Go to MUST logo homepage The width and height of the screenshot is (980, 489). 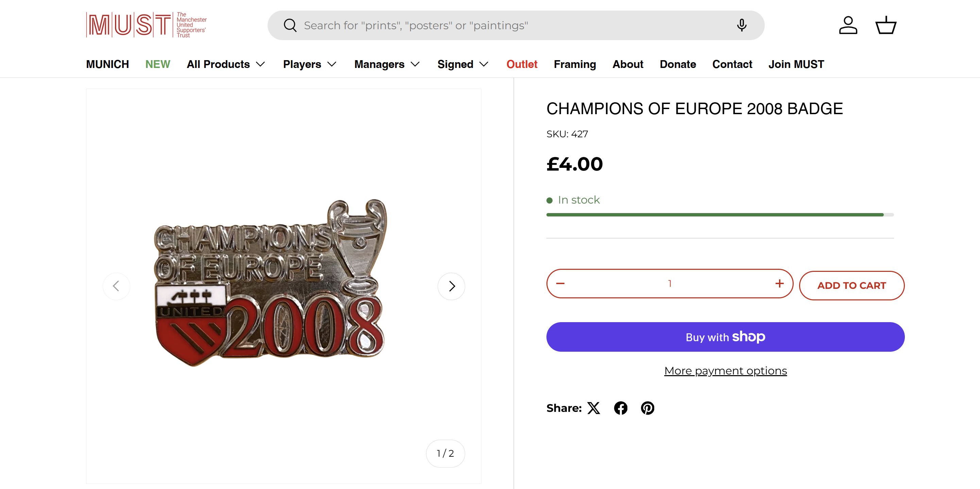tap(147, 25)
